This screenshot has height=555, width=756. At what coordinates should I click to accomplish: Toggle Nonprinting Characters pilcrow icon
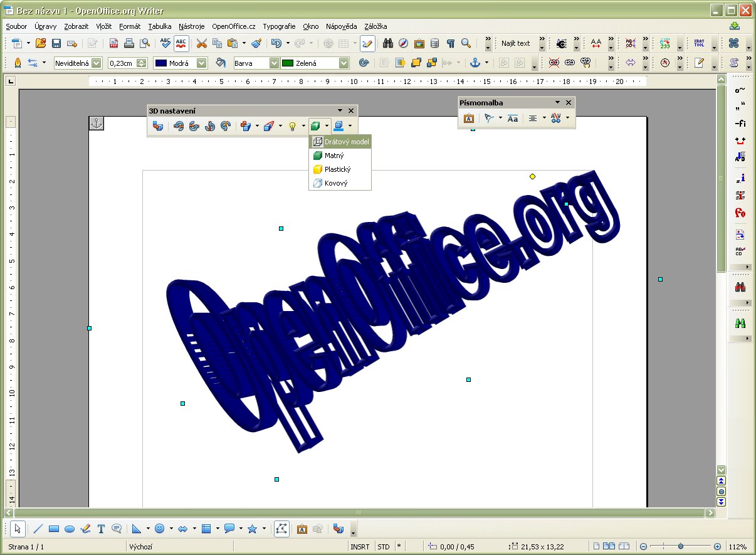point(450,43)
